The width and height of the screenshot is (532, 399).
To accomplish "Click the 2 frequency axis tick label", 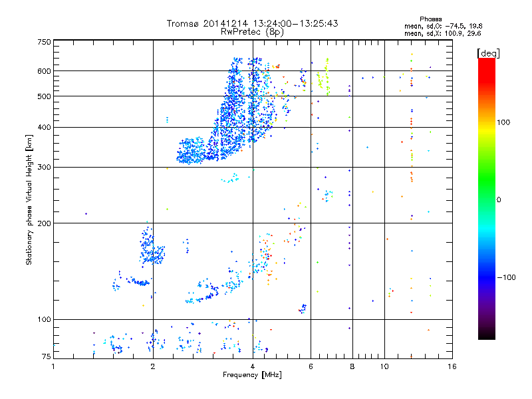I will coord(153,366).
